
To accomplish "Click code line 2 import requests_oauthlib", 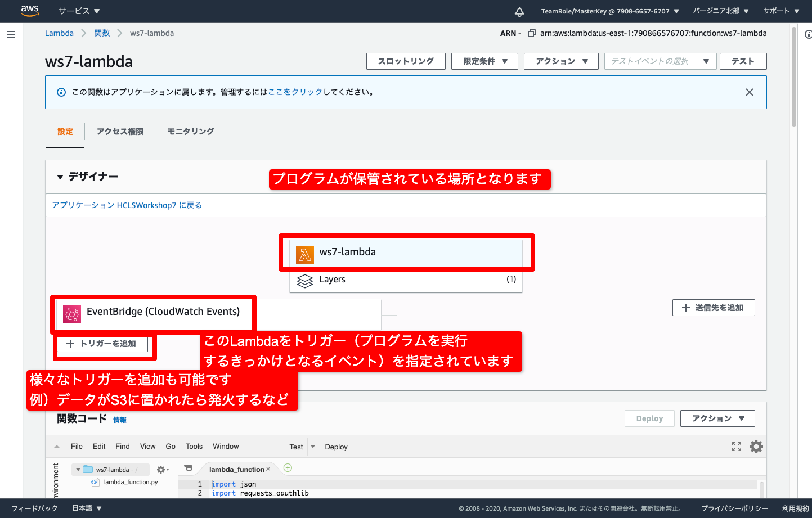I will tap(260, 493).
